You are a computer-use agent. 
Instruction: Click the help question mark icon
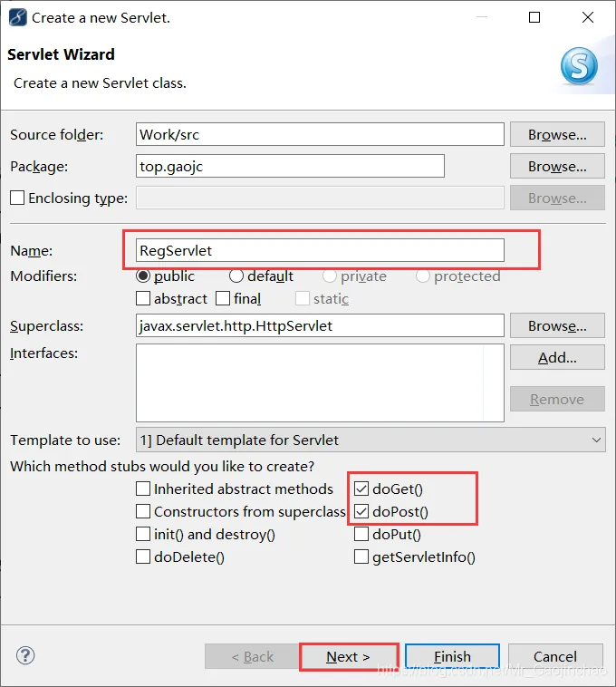coord(25,656)
